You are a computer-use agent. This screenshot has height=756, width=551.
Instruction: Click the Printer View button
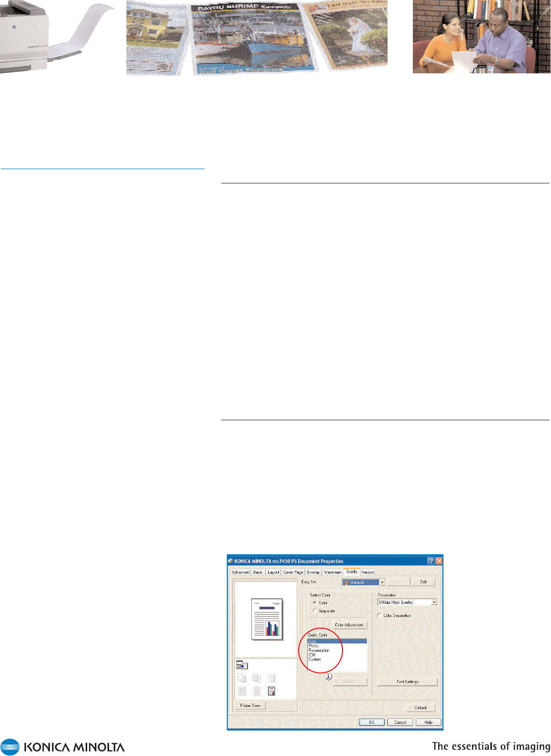[x=250, y=706]
